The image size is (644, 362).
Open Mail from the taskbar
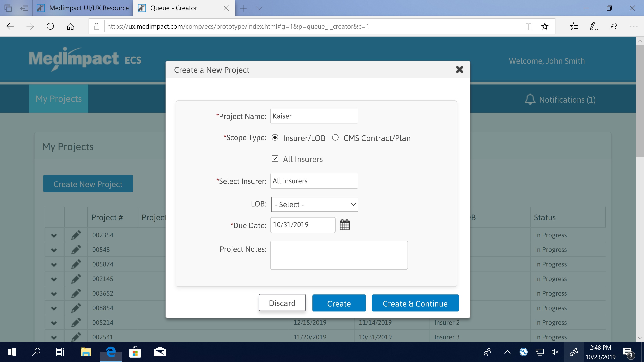click(x=160, y=352)
